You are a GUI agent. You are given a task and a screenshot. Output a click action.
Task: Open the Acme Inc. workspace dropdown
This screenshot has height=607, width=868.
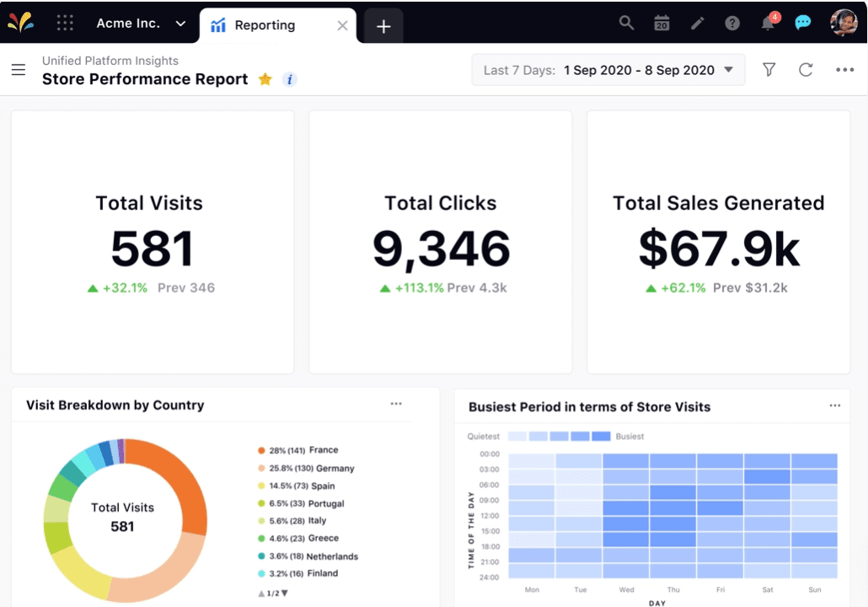139,24
